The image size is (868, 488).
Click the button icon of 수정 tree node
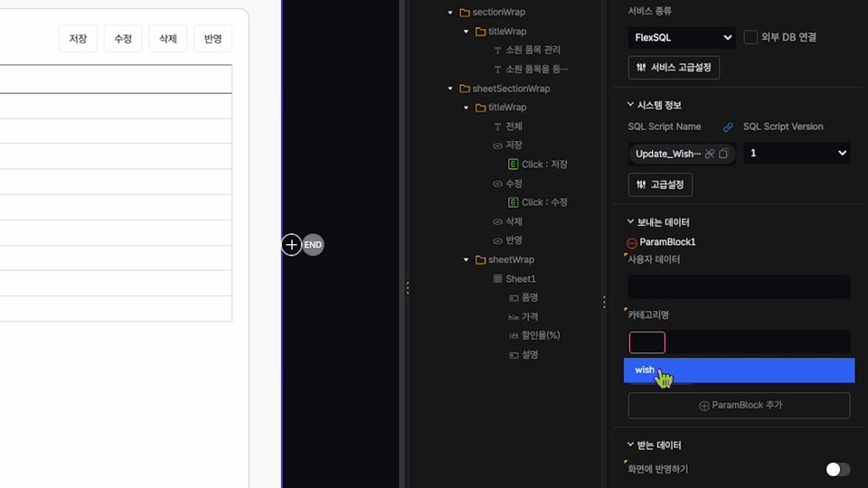(x=497, y=183)
